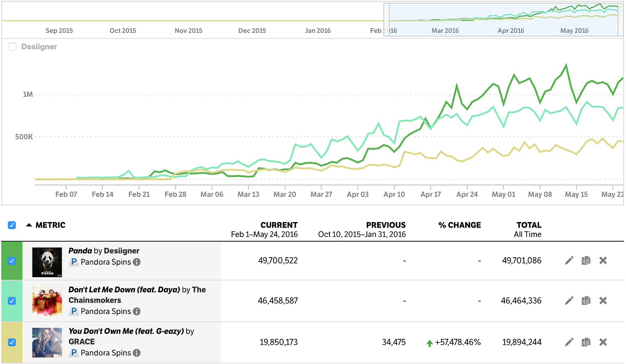
Task: Sort by the METRIC column arrow
Action: (29, 225)
